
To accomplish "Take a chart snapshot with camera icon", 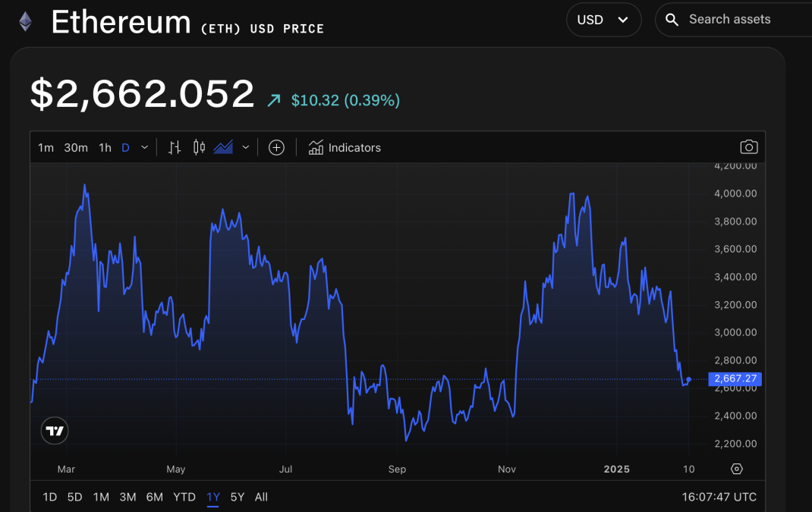I will [x=748, y=147].
